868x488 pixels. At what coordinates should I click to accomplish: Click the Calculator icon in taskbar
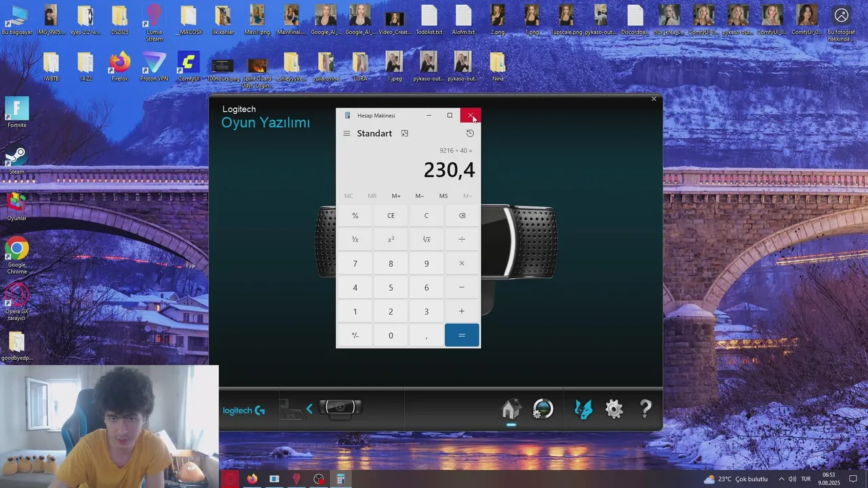[340, 479]
